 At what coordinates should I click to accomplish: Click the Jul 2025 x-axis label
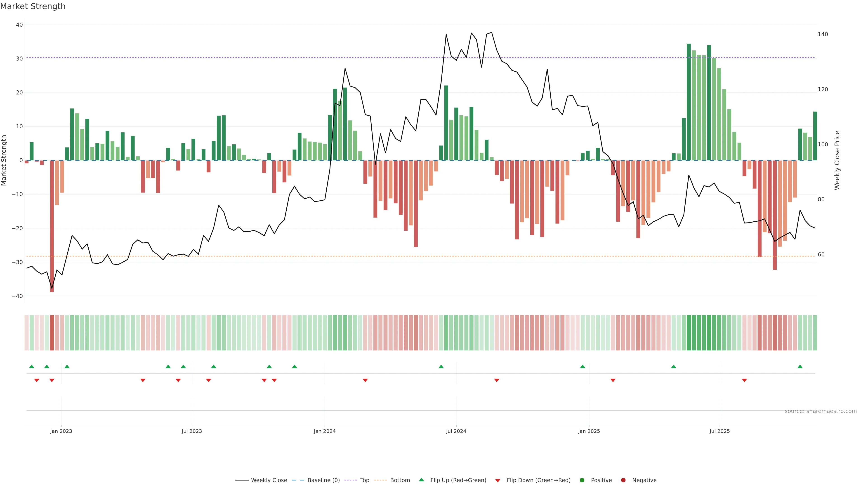coord(719,431)
